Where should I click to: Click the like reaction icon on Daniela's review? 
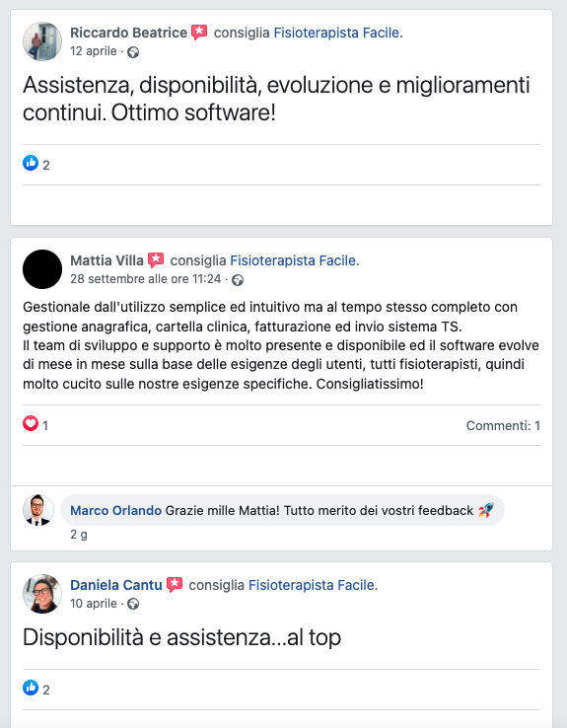click(x=31, y=688)
